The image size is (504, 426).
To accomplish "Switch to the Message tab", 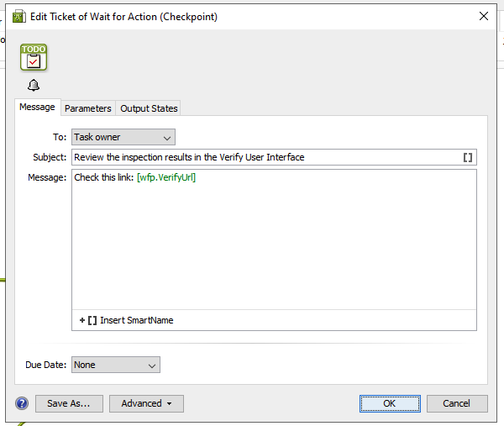I will click(37, 108).
